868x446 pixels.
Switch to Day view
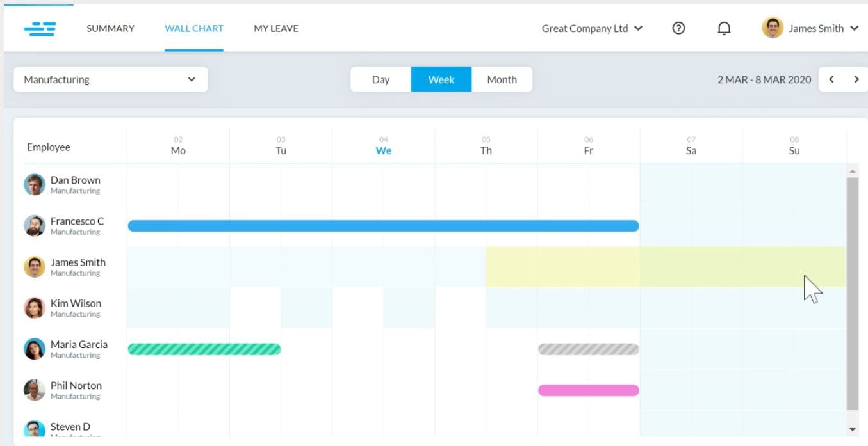coord(381,79)
